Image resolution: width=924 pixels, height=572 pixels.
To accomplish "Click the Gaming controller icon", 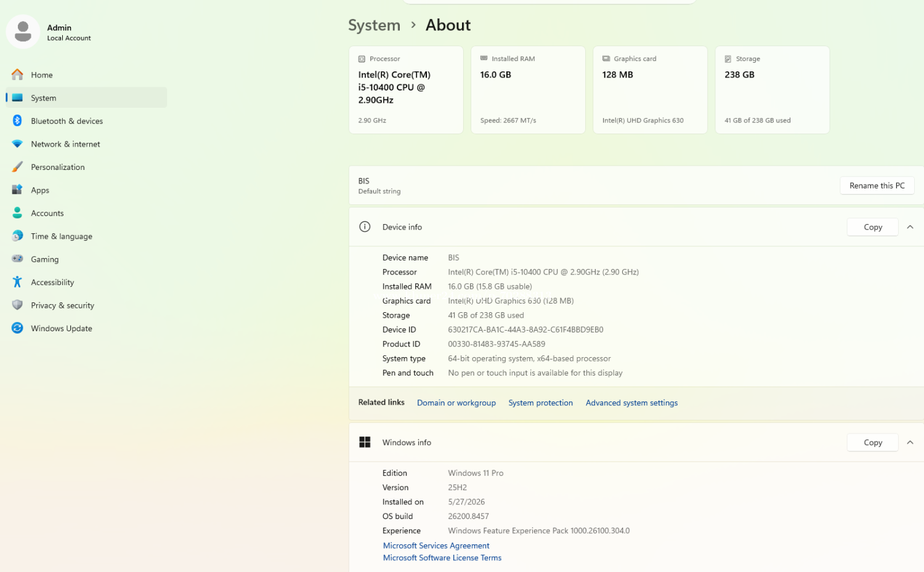I will pyautogui.click(x=17, y=259).
